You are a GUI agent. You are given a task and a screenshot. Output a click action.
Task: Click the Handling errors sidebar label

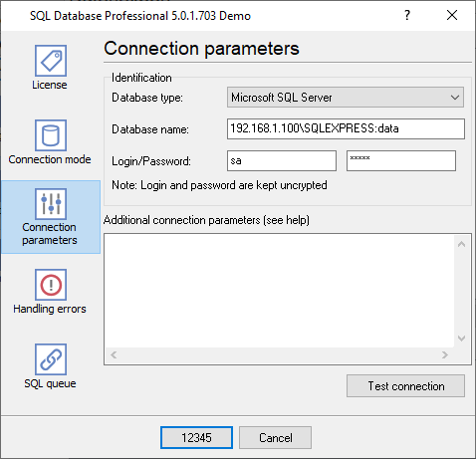(x=50, y=309)
